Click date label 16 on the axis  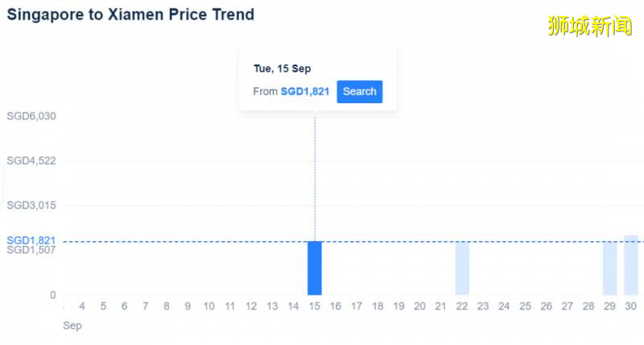pyautogui.click(x=336, y=307)
